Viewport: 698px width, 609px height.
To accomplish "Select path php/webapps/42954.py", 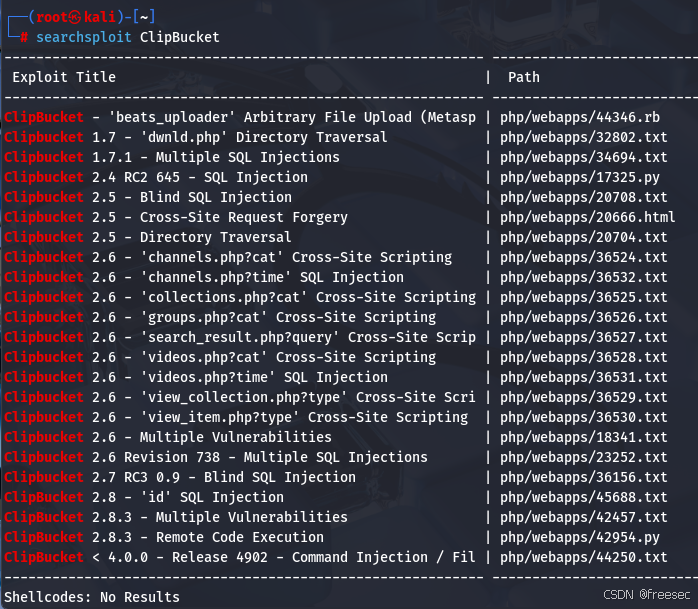I will click(580, 538).
